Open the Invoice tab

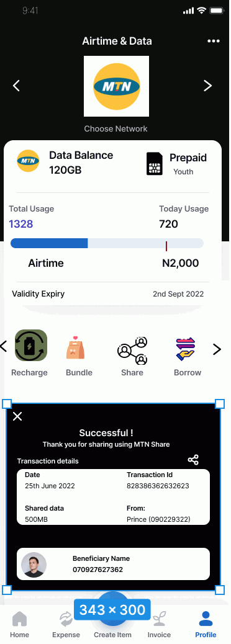pyautogui.click(x=159, y=624)
